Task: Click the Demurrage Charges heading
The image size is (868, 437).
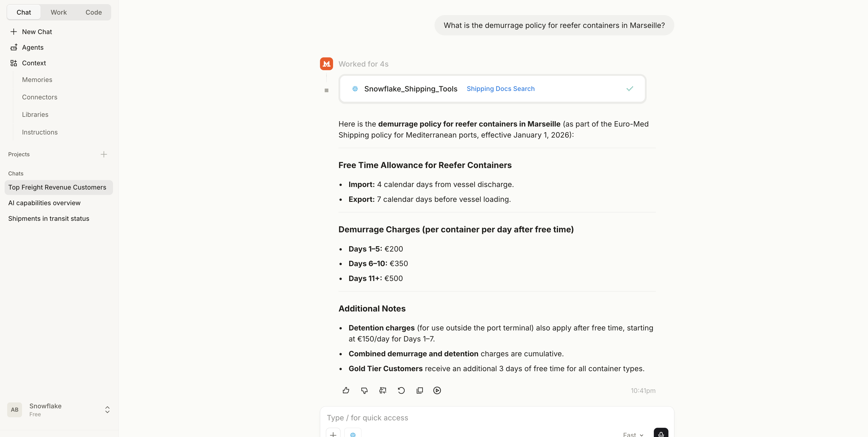Action: [x=456, y=230]
